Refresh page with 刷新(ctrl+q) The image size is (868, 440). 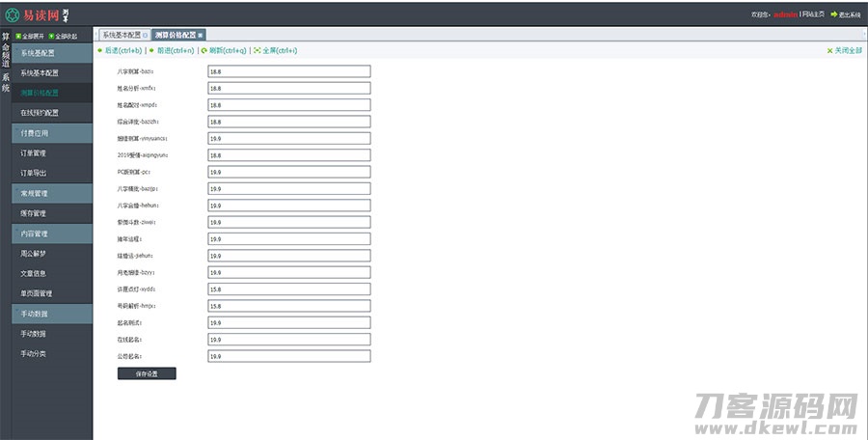coord(223,50)
